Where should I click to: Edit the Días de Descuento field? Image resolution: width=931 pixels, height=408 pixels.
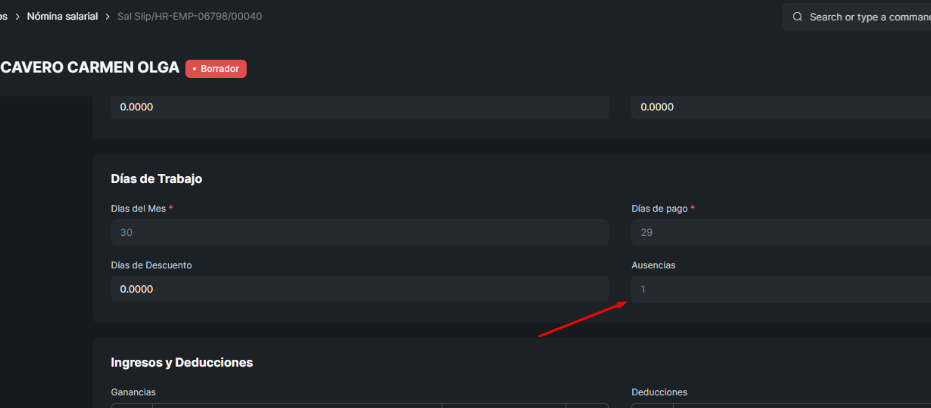(x=360, y=289)
